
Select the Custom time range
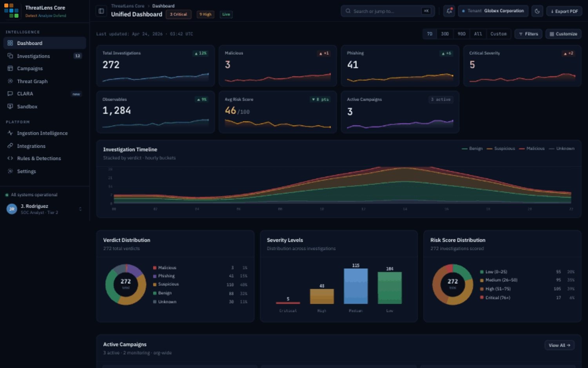pos(498,34)
